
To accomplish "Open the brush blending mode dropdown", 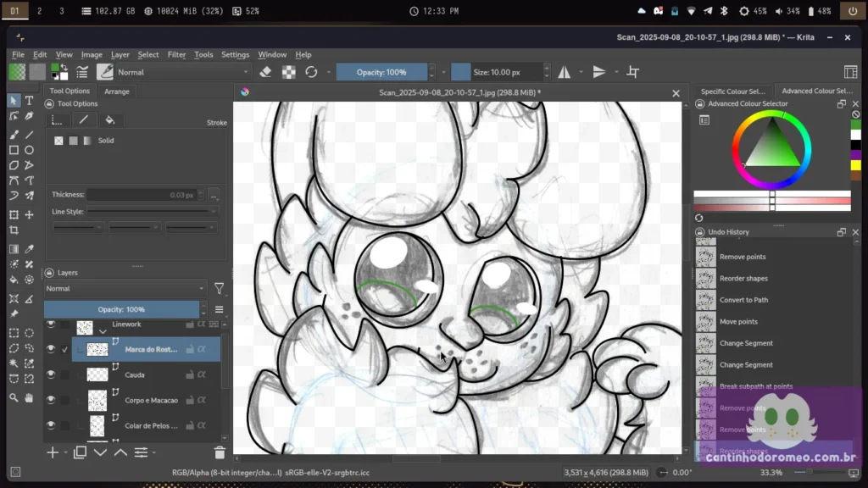I will [x=183, y=72].
